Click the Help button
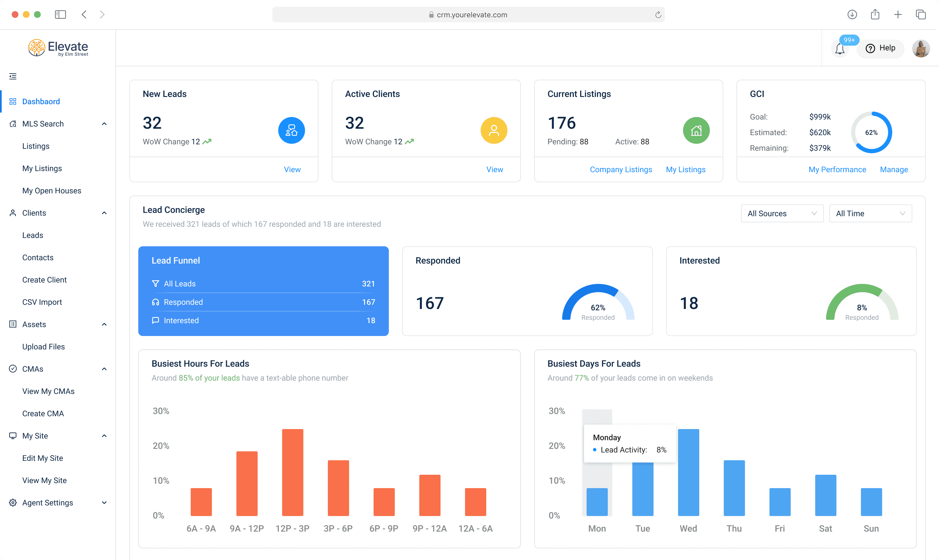Screen dimensions: 939x560 click(880, 48)
